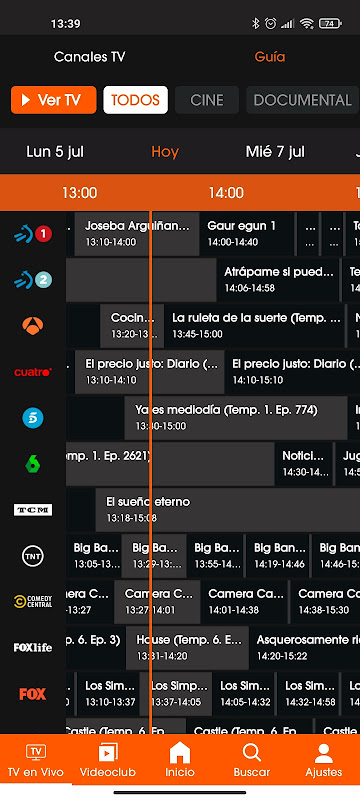Screen dimensions: 360x800
Task: Choose the Telecinco channel icon
Action: [x=33, y=418]
